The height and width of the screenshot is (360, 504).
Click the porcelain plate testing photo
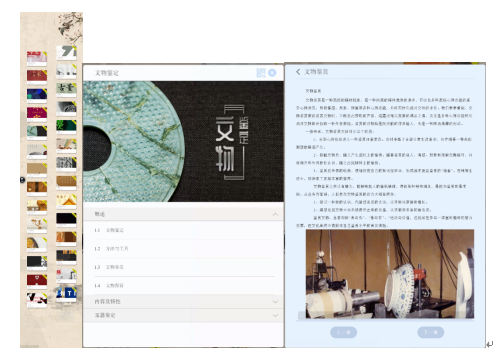coord(390,274)
